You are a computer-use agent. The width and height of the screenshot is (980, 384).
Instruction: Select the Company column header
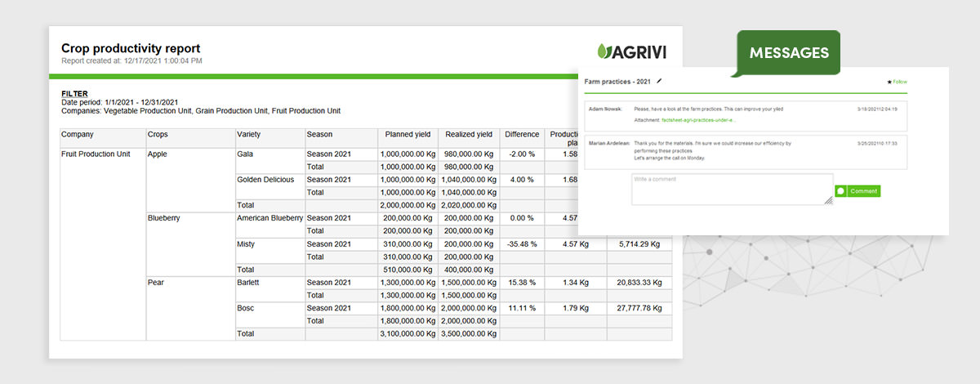pos(78,135)
